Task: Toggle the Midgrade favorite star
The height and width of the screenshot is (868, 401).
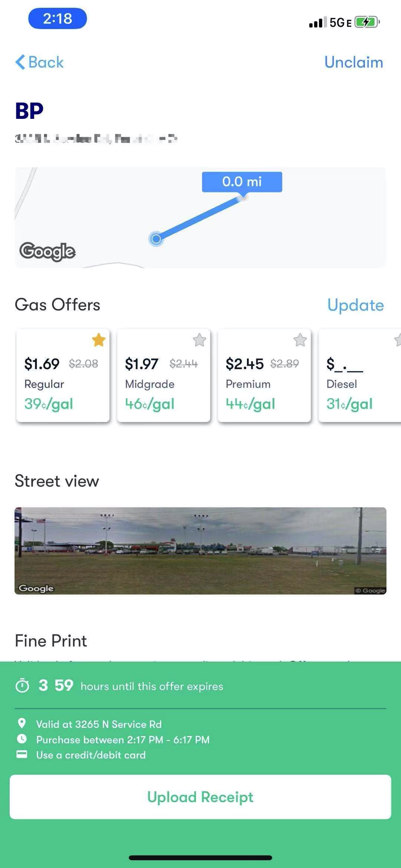Action: click(199, 340)
